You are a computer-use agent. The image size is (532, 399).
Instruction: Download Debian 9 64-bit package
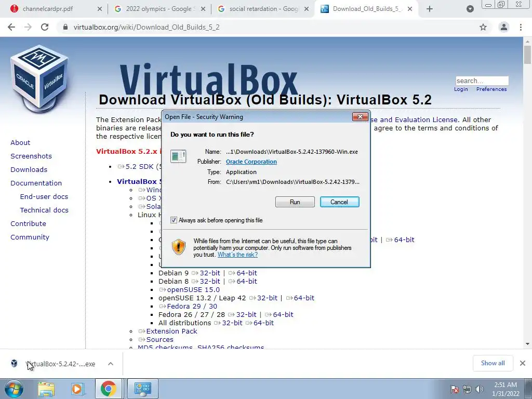pos(243,273)
